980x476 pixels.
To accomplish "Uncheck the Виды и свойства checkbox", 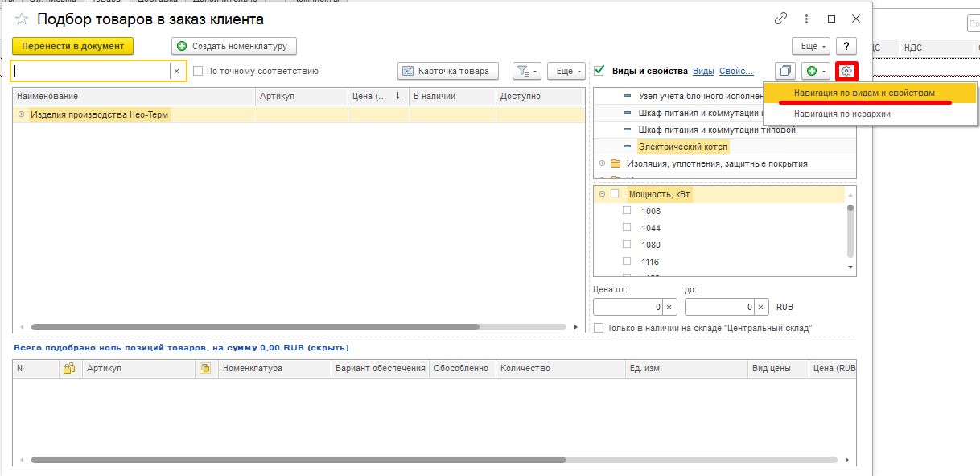I will click(599, 71).
